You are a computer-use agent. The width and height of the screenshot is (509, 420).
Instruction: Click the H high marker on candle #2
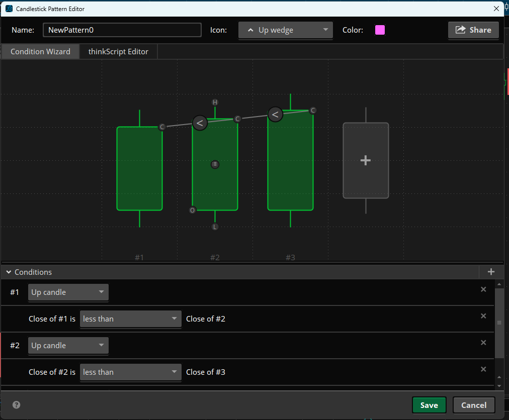point(215,102)
